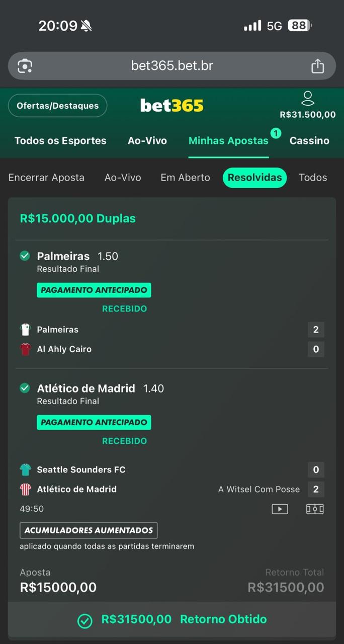This screenshot has height=644, width=344.
Task: Switch to Todos os Esportes
Action: [x=60, y=140]
